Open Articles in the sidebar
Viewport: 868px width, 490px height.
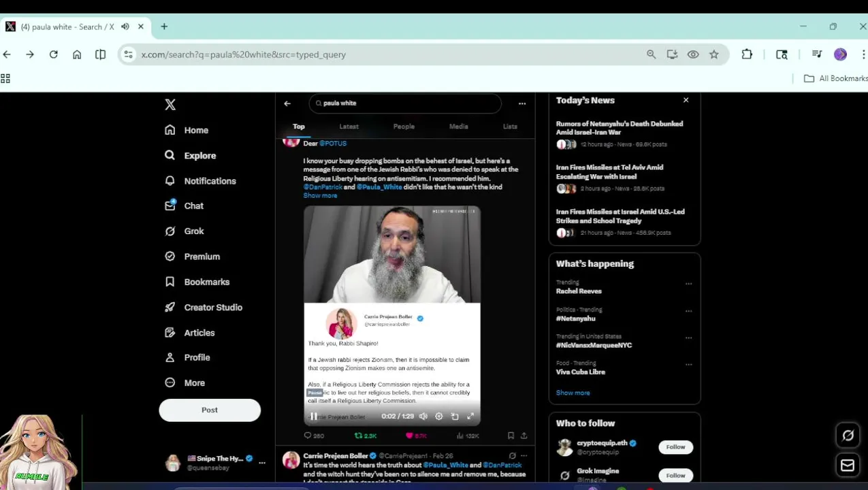click(x=189, y=333)
